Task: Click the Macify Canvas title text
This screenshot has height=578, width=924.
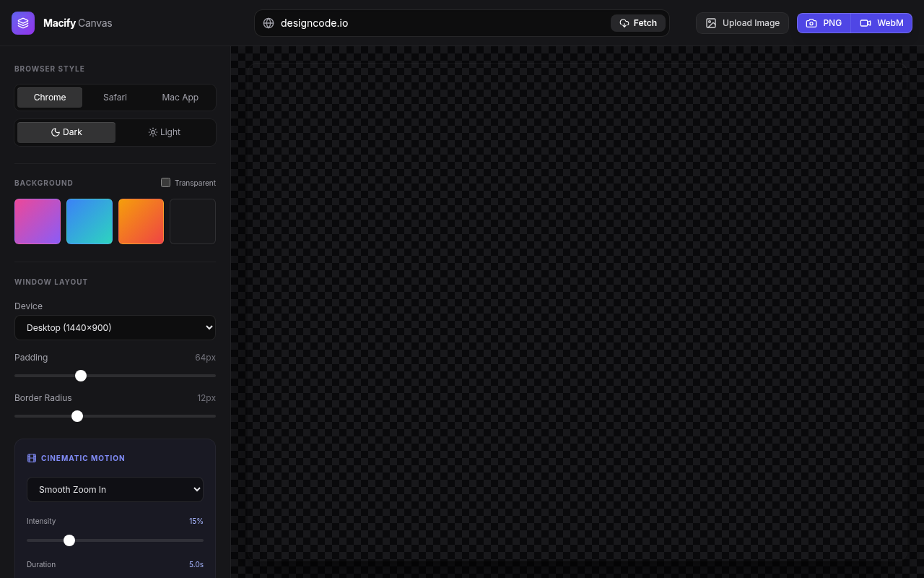Action: pyautogui.click(x=78, y=23)
